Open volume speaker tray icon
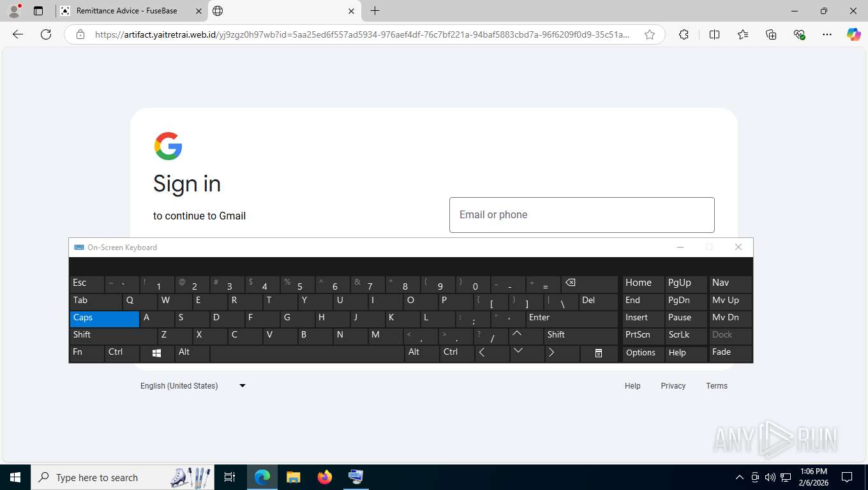Viewport: 868px width, 490px height. (770, 477)
